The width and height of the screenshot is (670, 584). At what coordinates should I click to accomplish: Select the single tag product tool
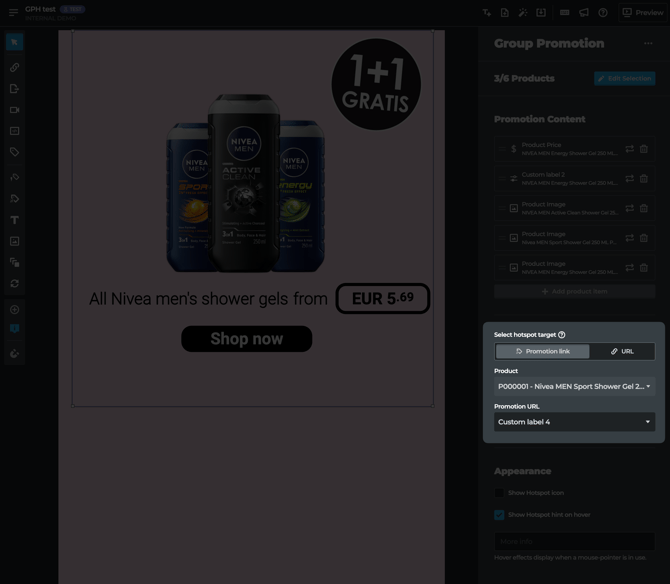pyautogui.click(x=15, y=152)
